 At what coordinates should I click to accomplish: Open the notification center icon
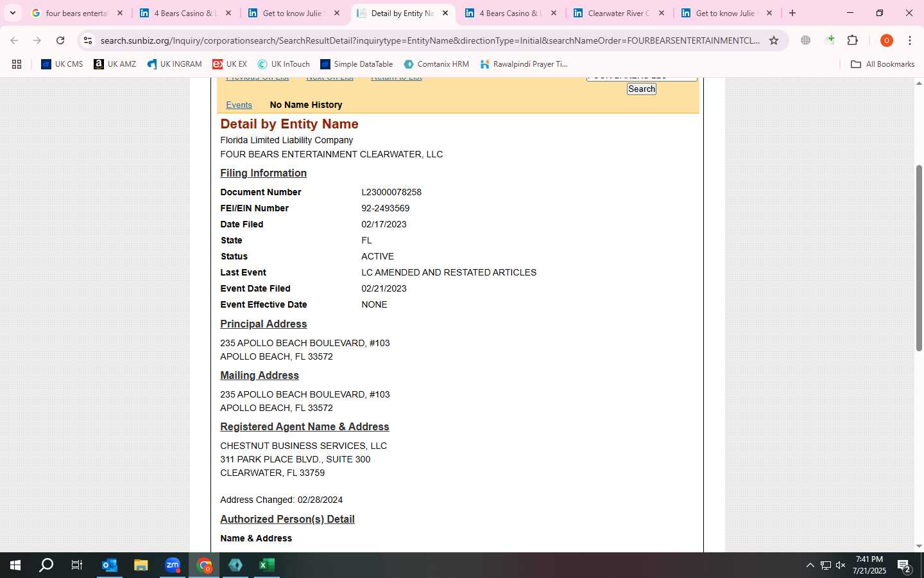click(x=904, y=565)
